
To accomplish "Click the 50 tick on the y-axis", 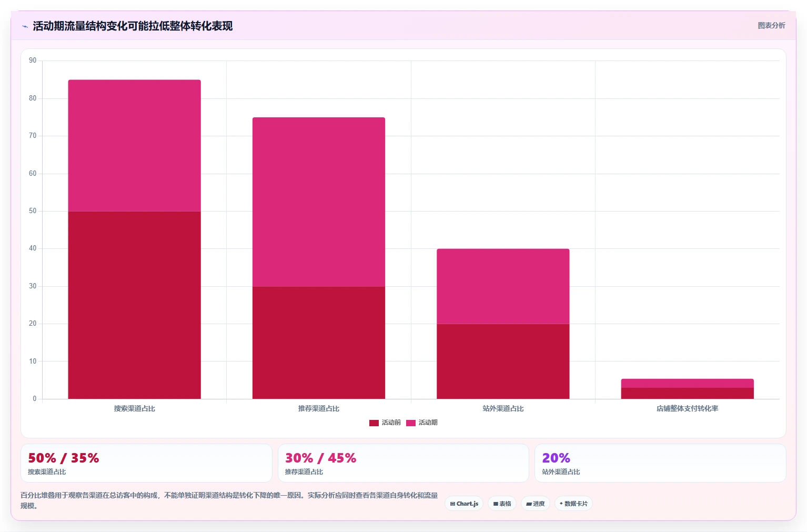I will tap(33, 211).
